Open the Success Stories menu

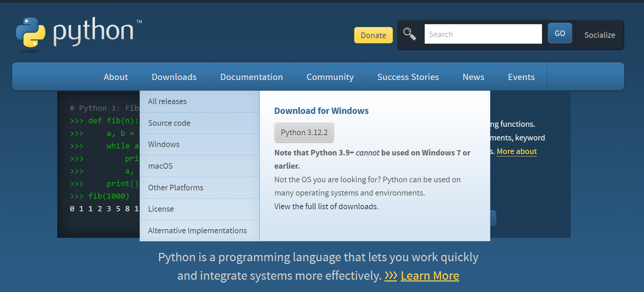click(408, 77)
